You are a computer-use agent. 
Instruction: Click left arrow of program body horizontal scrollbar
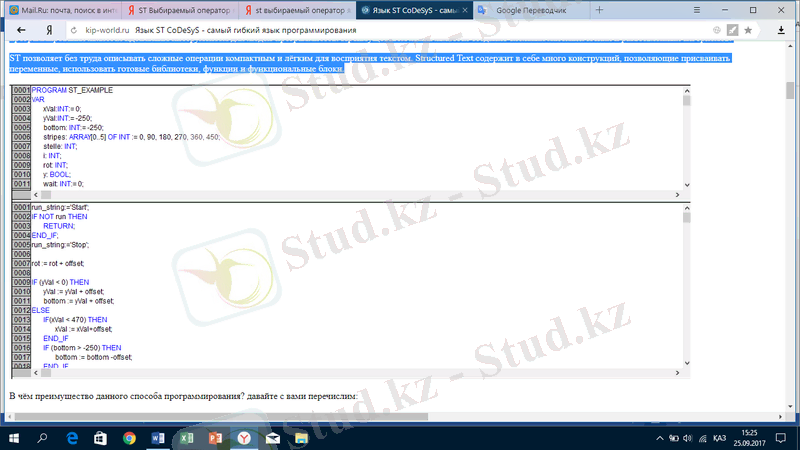pyautogui.click(x=35, y=373)
